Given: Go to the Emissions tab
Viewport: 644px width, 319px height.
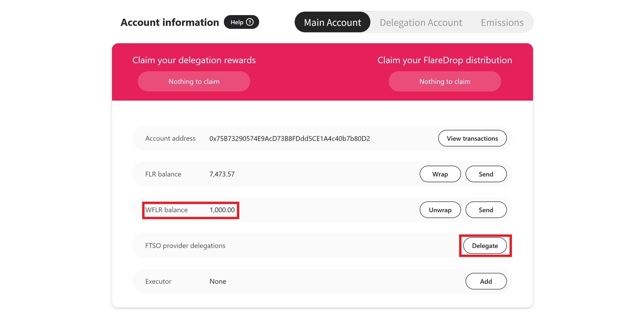Looking at the screenshot, I should (502, 22).
